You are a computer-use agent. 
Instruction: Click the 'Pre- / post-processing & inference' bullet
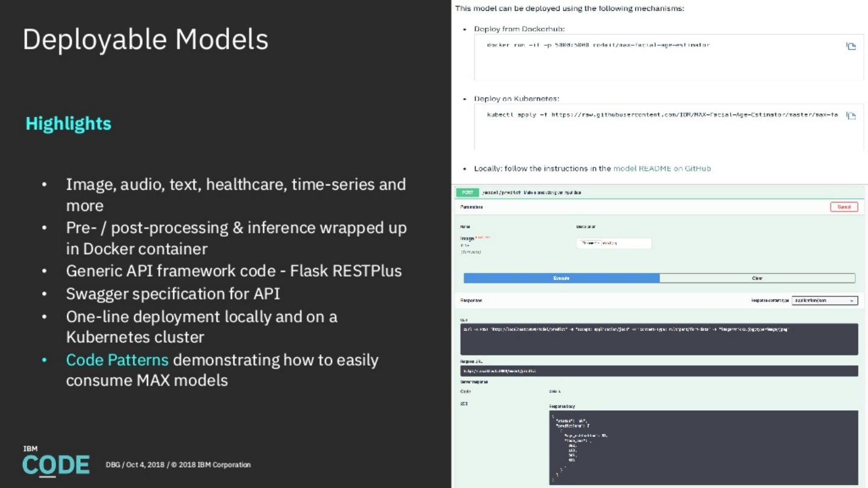click(x=236, y=238)
